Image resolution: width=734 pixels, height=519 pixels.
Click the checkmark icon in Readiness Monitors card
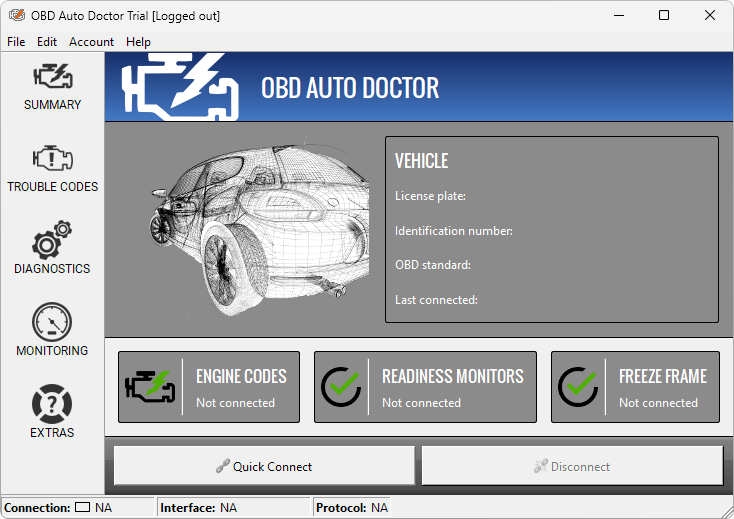(x=341, y=387)
